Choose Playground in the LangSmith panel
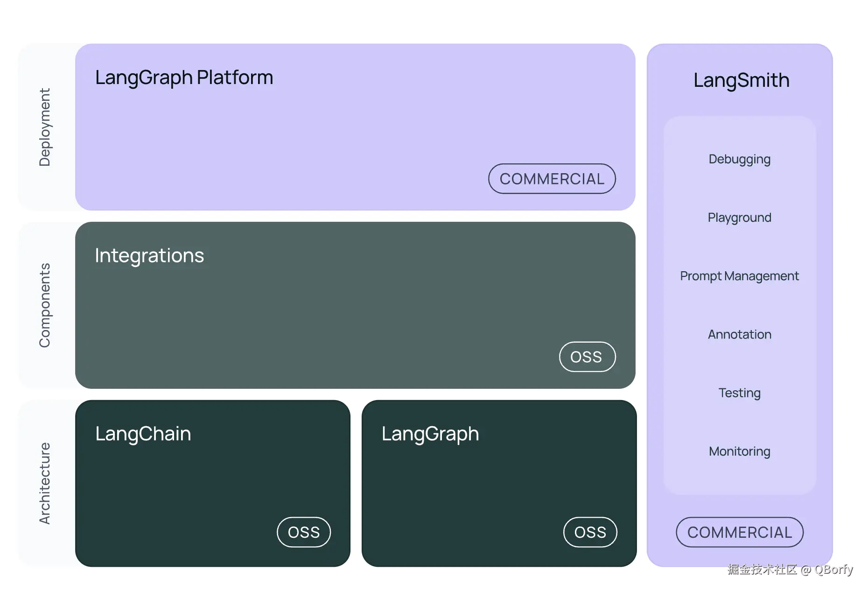The width and height of the screenshot is (868, 591). (739, 218)
